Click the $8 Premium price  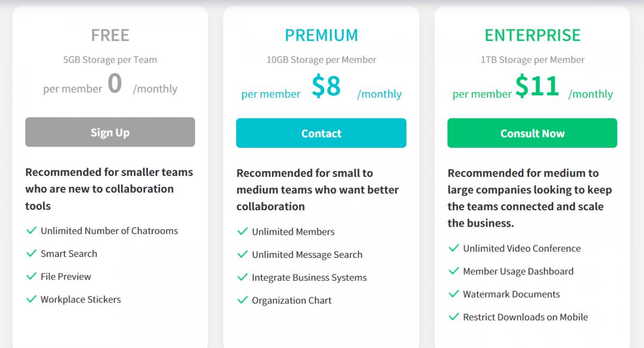(x=326, y=87)
